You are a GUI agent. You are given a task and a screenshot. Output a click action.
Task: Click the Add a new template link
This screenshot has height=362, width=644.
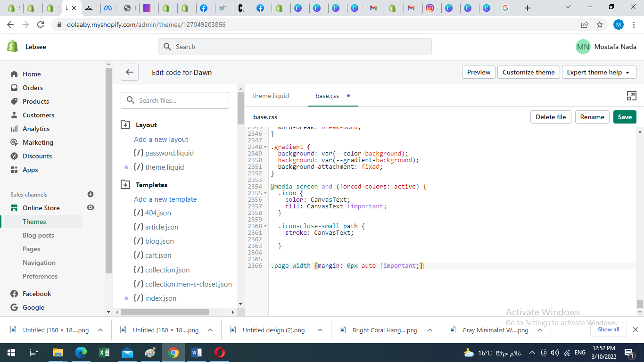click(x=165, y=199)
